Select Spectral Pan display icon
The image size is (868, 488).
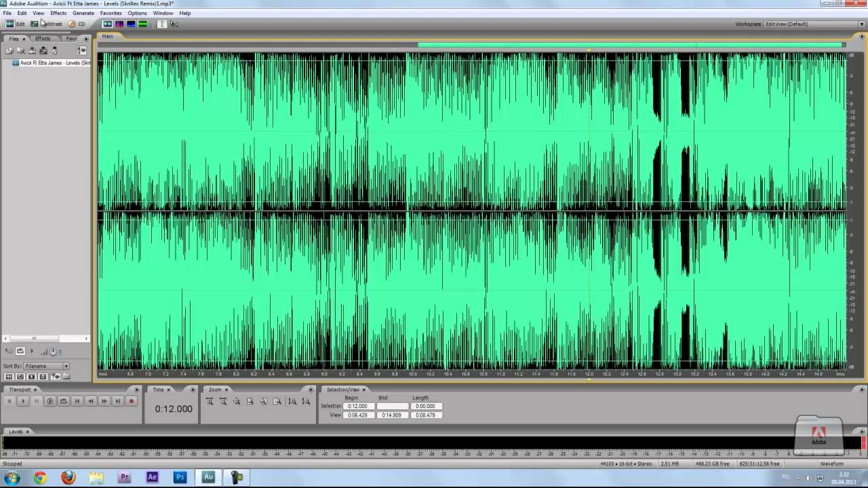[x=131, y=24]
